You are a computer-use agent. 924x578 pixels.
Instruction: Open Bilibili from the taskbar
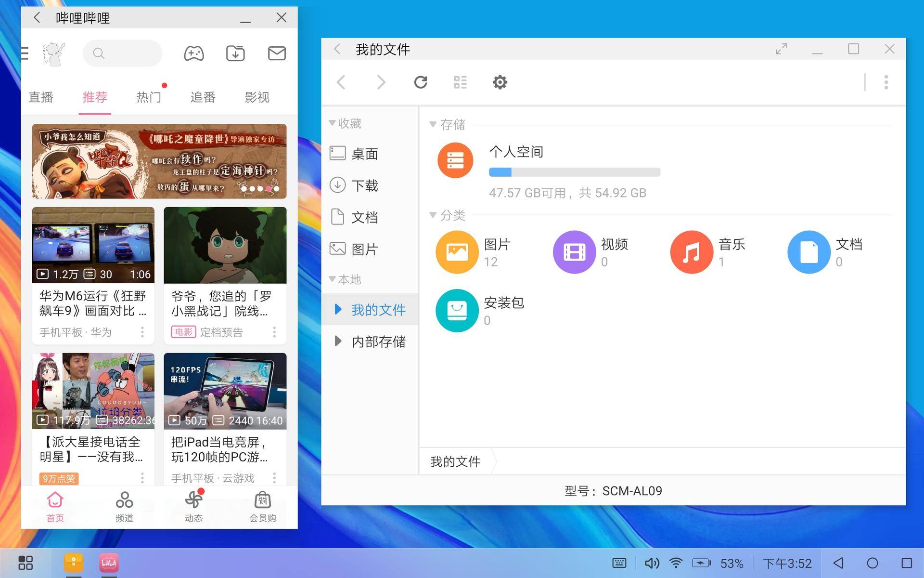(x=109, y=562)
